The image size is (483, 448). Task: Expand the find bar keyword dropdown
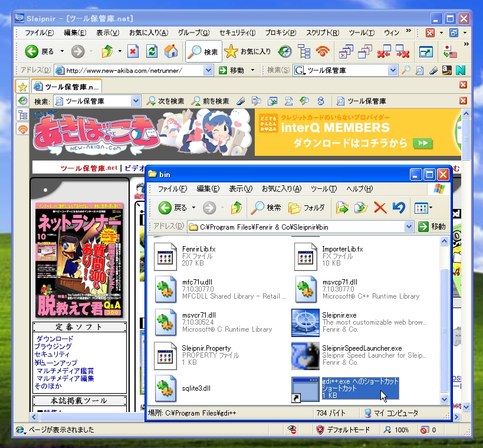[x=136, y=101]
